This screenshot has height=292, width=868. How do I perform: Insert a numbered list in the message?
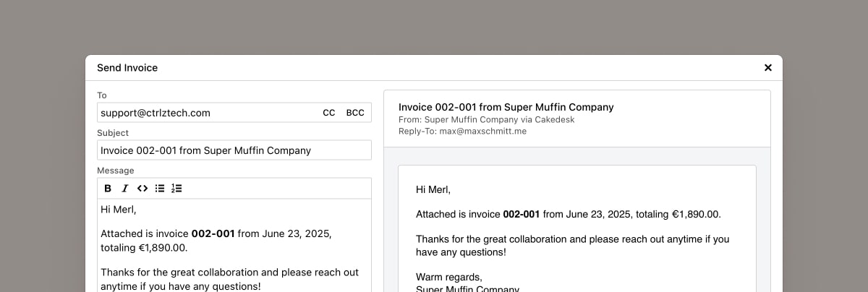pyautogui.click(x=176, y=189)
